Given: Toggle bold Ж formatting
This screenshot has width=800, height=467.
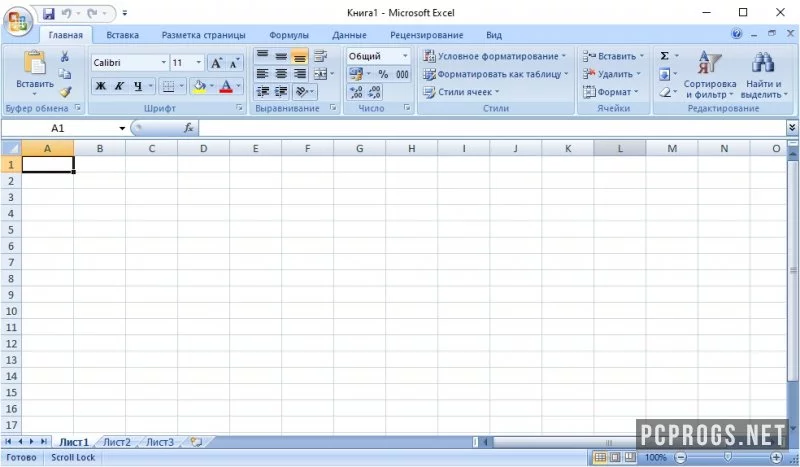Looking at the screenshot, I should (x=101, y=86).
